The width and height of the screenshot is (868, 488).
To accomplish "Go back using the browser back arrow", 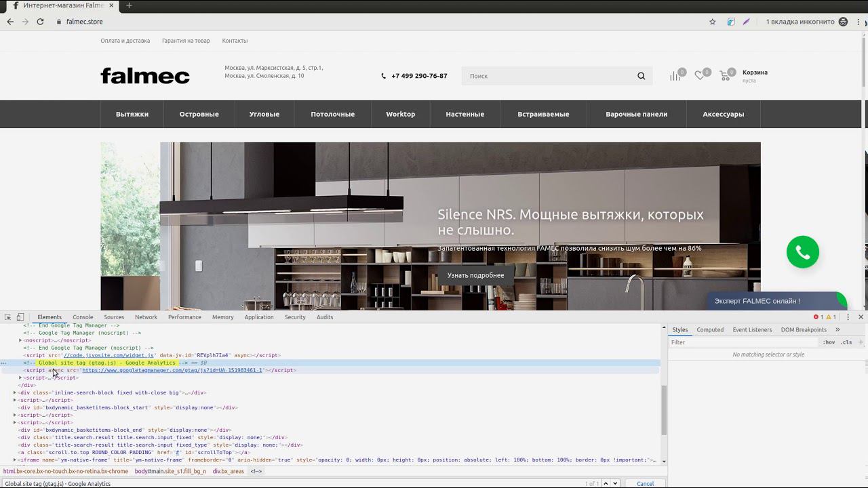I will pyautogui.click(x=10, y=22).
